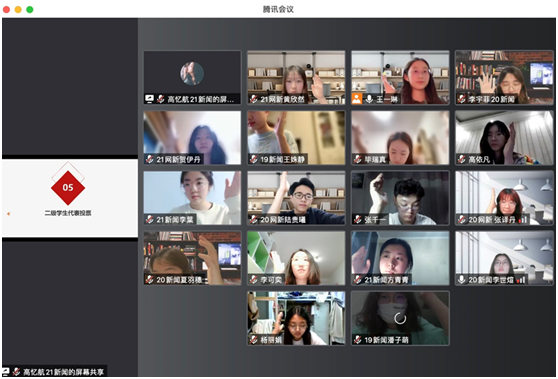This screenshot has width=558, height=379.
Task: Select the video tile of 杨丽娟
Action: click(296, 319)
